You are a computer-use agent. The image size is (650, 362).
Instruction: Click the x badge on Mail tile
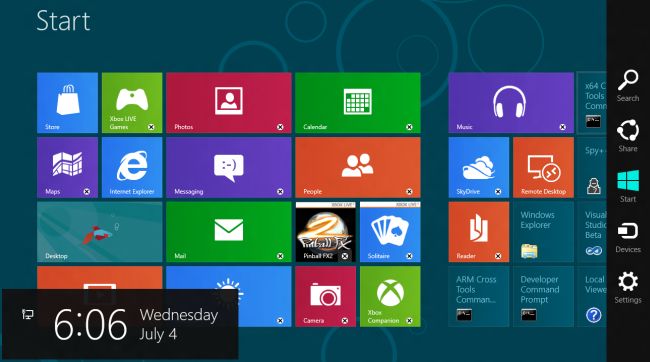tap(280, 256)
